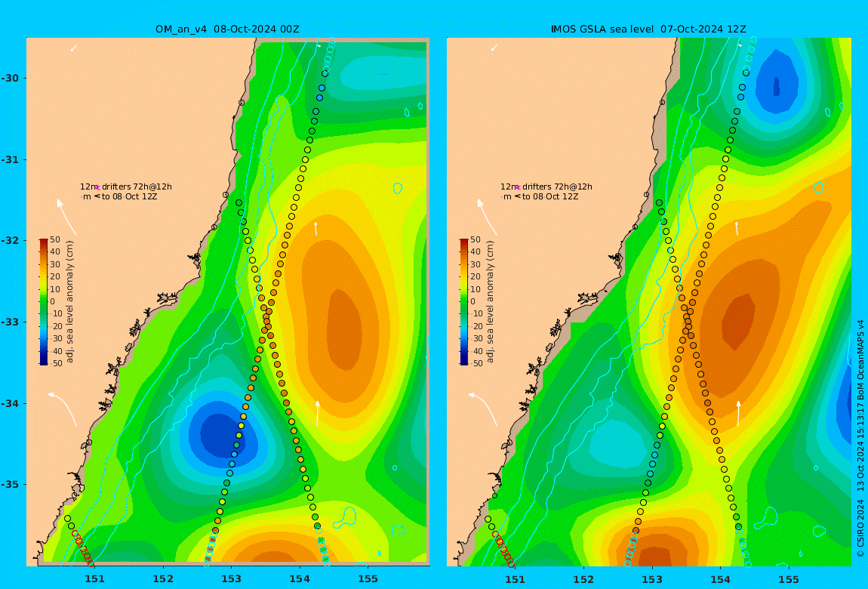Click the vertical CSIRO 2024 BoM OceanMAPS v4 text
Screen dimensions: 868x589
pos(860,439)
